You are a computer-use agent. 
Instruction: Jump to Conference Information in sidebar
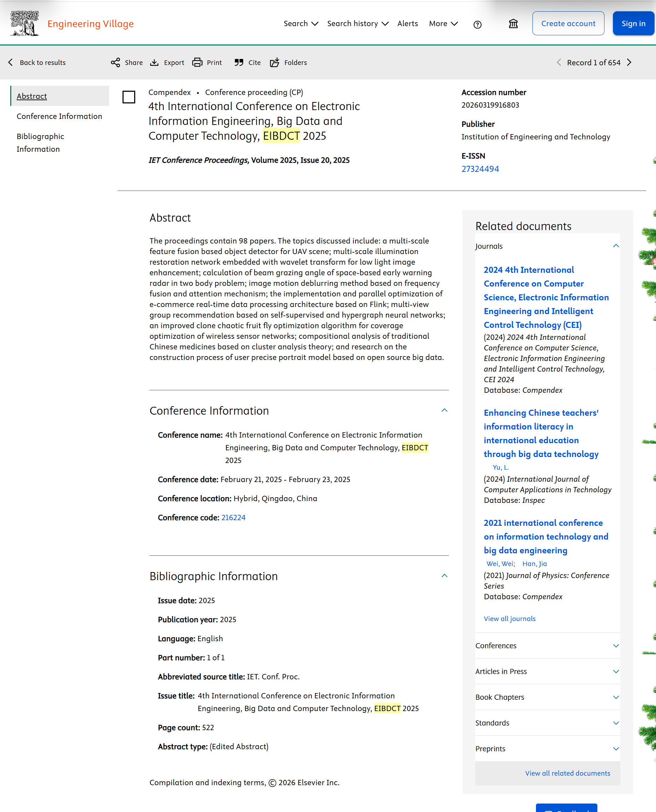coord(59,116)
